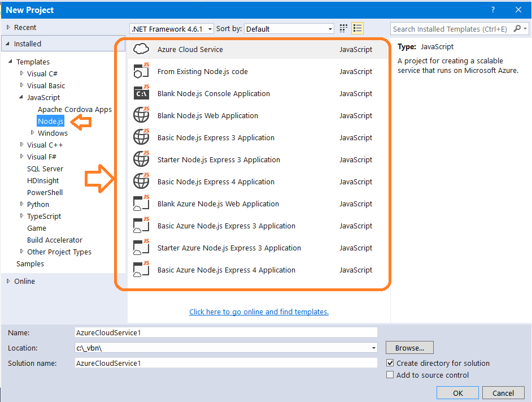Click the Solution name input field
This screenshot has width=532, height=402.
coord(226,363)
